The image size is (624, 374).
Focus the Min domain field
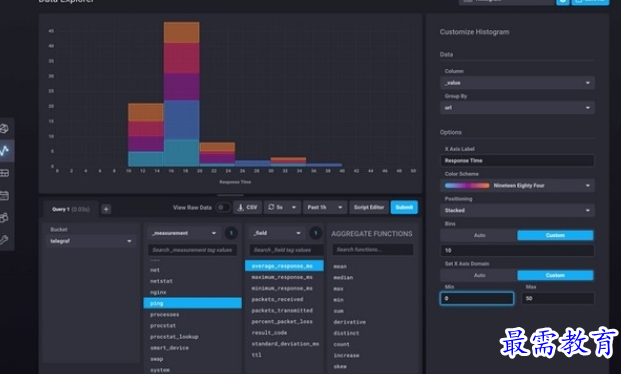click(x=477, y=298)
